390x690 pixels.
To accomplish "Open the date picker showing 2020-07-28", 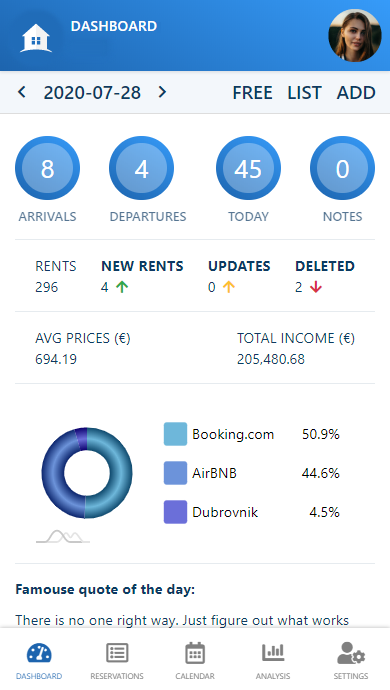I will tap(92, 92).
